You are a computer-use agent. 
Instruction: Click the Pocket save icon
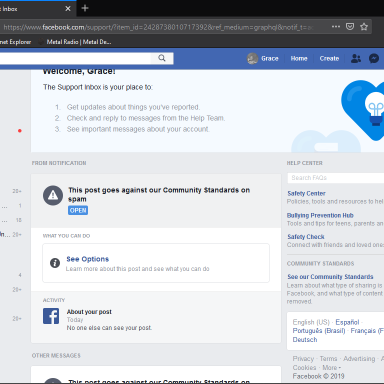pyautogui.click(x=350, y=27)
